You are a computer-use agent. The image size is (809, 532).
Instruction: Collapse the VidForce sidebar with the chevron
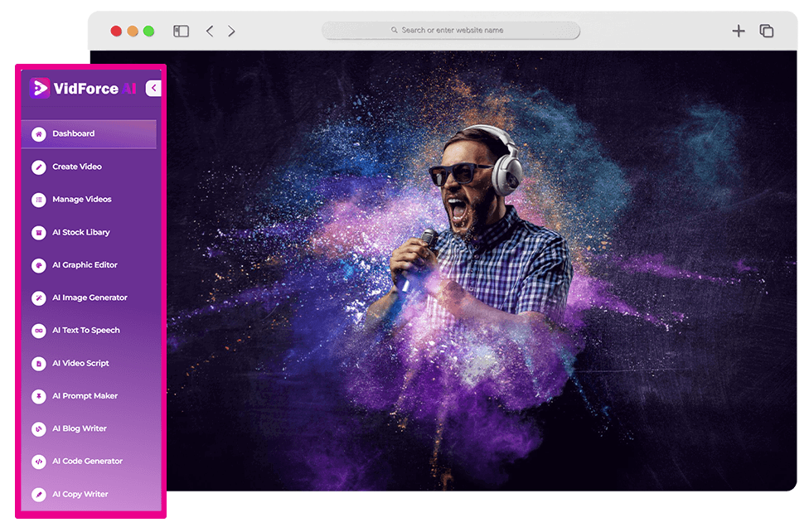(x=153, y=89)
